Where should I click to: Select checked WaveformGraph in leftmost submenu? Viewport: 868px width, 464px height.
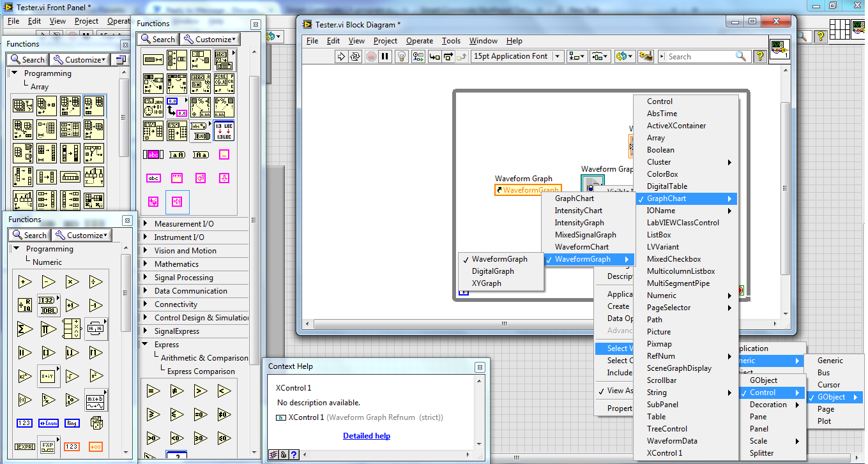(500, 259)
